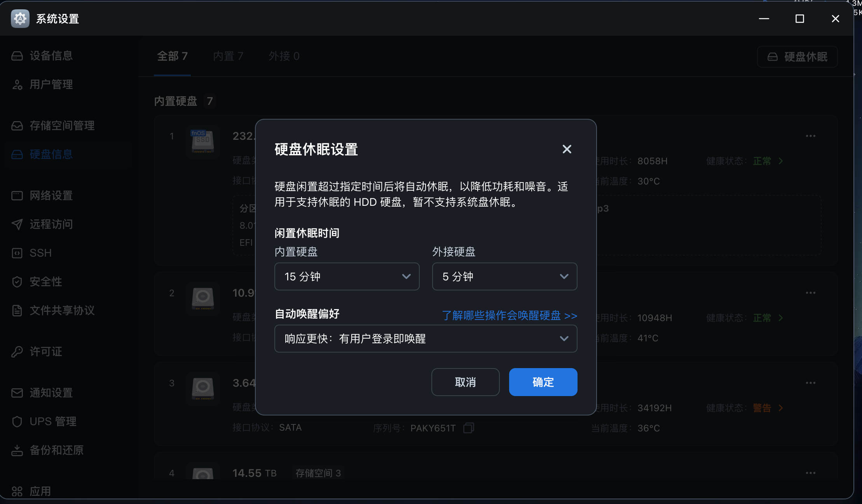Open the 外接硬盘 sleep time dropdown
This screenshot has width=862, height=504.
(504, 276)
